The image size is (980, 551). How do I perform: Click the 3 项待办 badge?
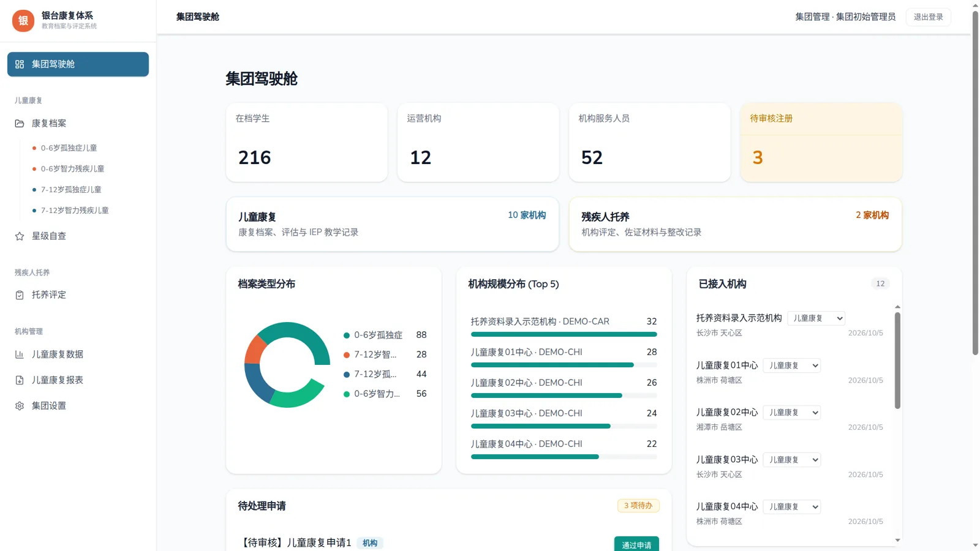tap(638, 506)
